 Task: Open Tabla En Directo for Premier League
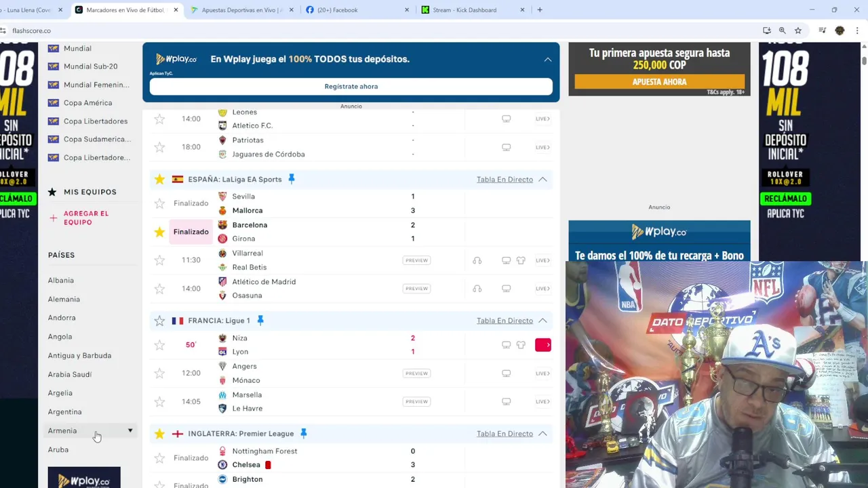pos(505,434)
